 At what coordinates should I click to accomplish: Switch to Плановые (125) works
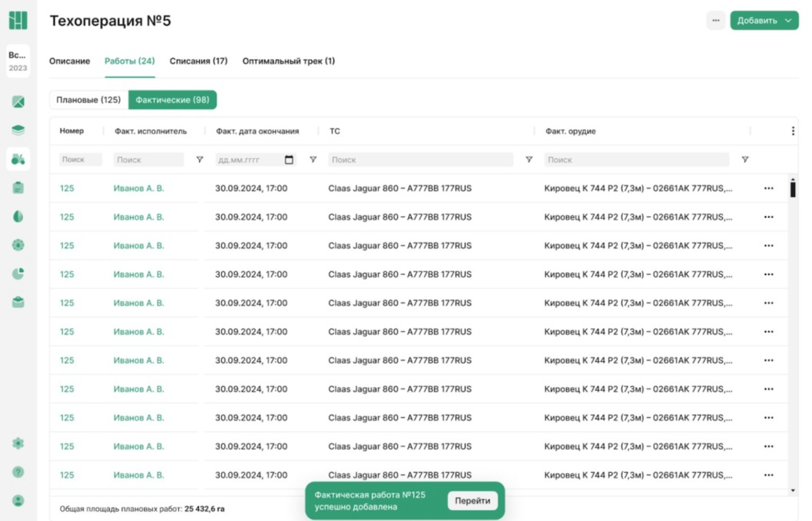pos(89,100)
